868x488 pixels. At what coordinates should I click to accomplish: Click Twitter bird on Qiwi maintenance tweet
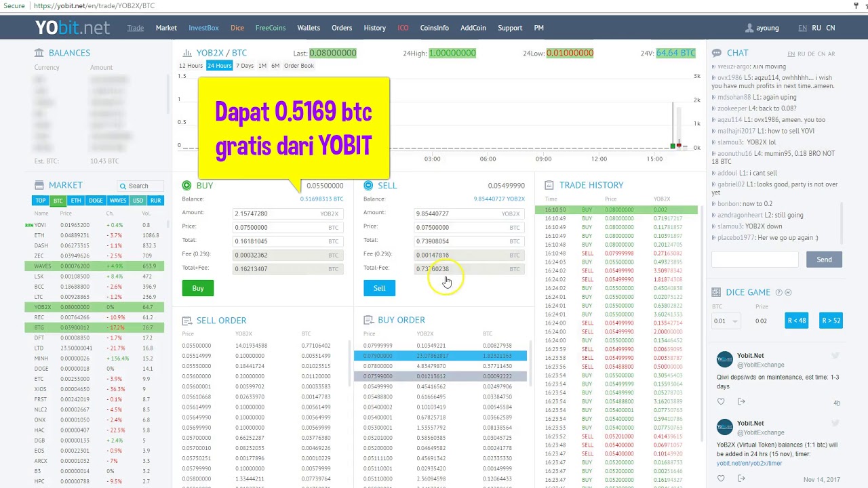(835, 355)
